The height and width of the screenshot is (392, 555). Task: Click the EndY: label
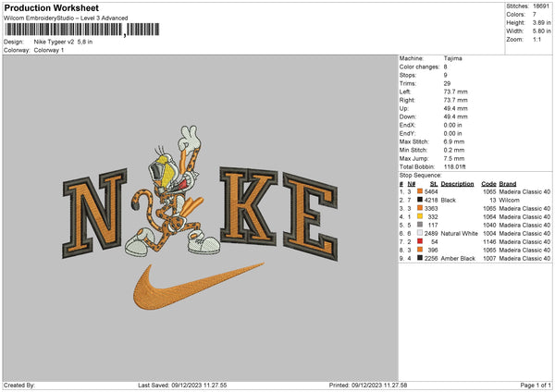click(407, 133)
